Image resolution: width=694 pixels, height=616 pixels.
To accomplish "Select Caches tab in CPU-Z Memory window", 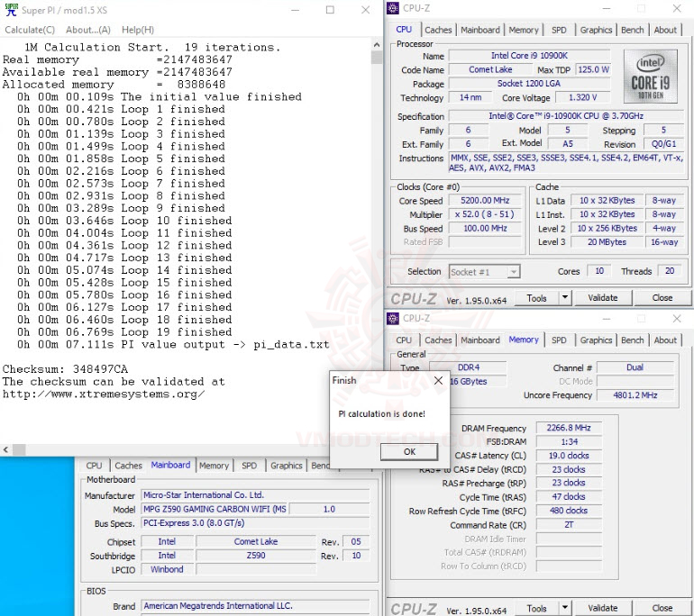I will click(438, 340).
